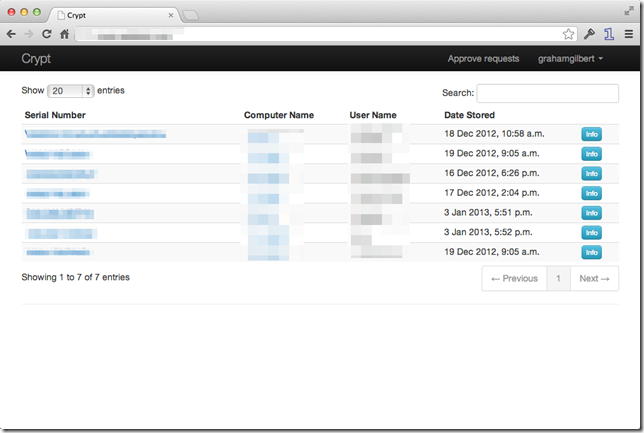Open Approve requests in the navbar
The image size is (644, 433).
tap(483, 59)
